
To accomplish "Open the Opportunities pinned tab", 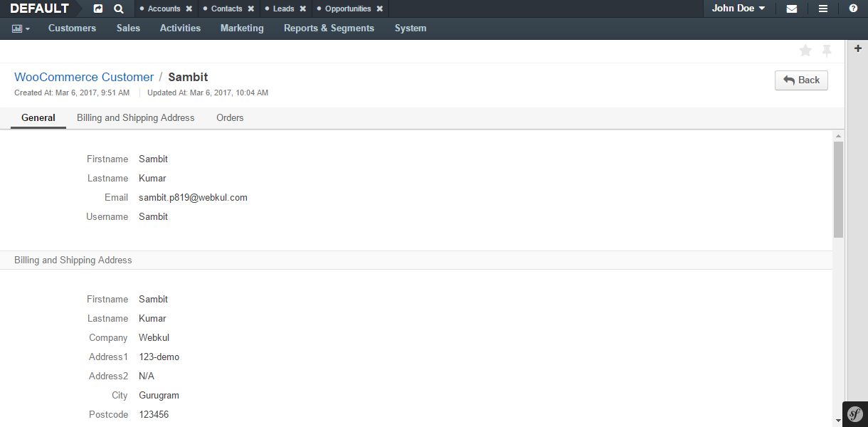I will click(x=348, y=9).
